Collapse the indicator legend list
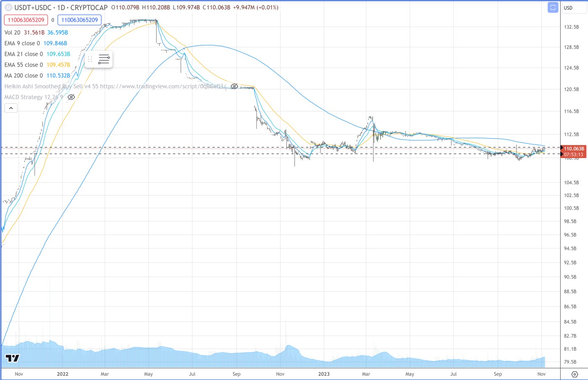Screen dimensions: 588x380 coord(11,108)
